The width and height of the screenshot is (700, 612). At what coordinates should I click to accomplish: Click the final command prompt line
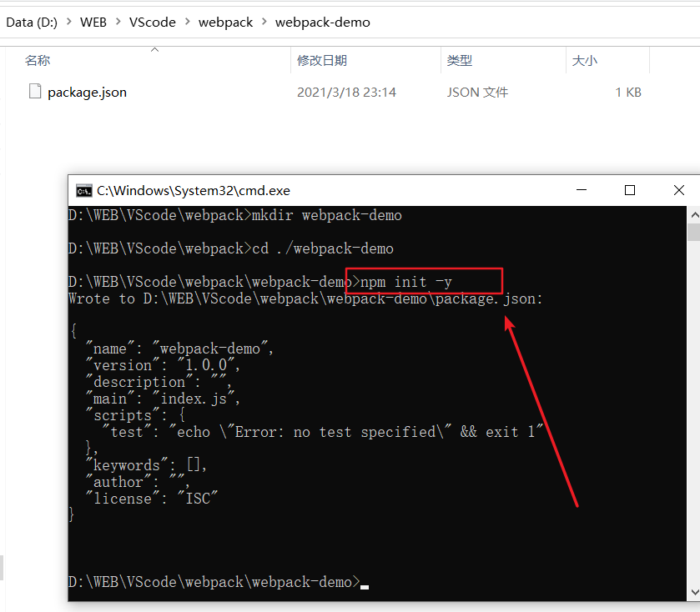[x=219, y=582]
